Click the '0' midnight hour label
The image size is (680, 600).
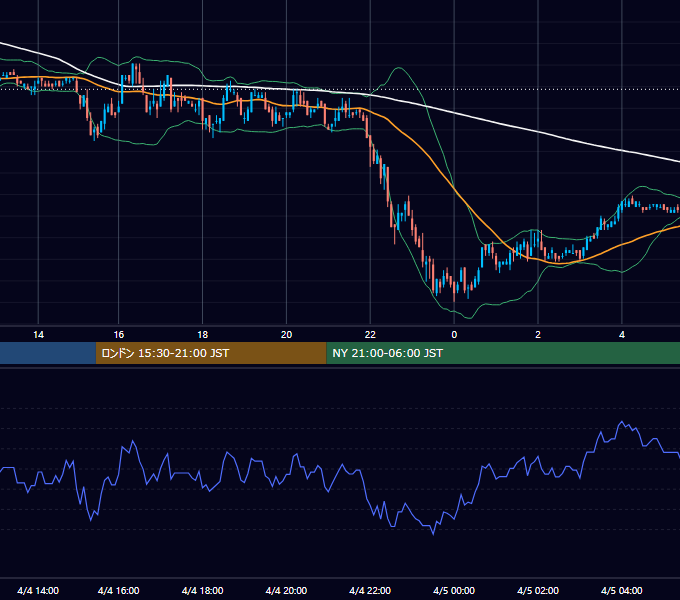pyautogui.click(x=454, y=335)
